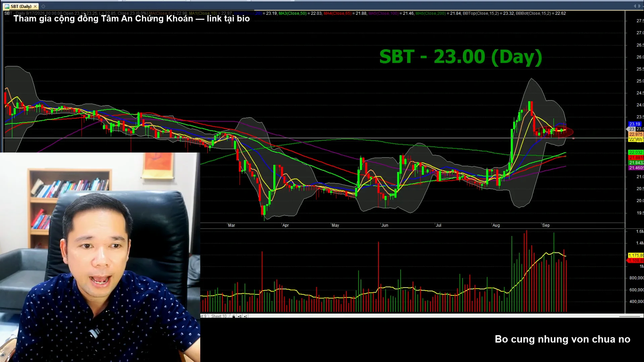Viewport: 644px width, 362px height.
Task: Click the blue 23.19 price label
Action: 635,124
